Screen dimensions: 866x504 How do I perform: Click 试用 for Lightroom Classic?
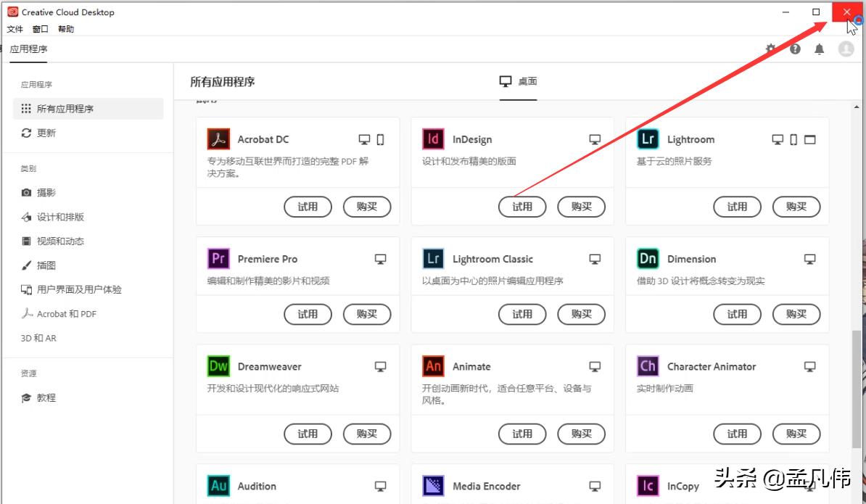[x=522, y=314]
